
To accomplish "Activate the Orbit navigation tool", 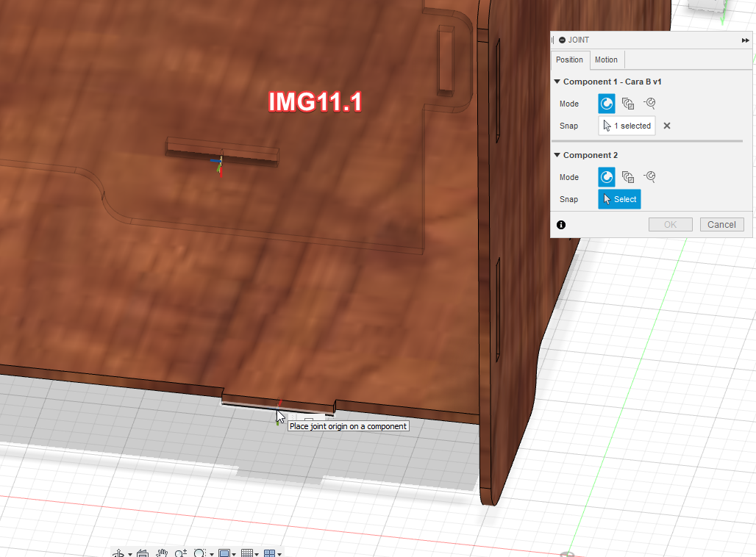I will (x=118, y=553).
